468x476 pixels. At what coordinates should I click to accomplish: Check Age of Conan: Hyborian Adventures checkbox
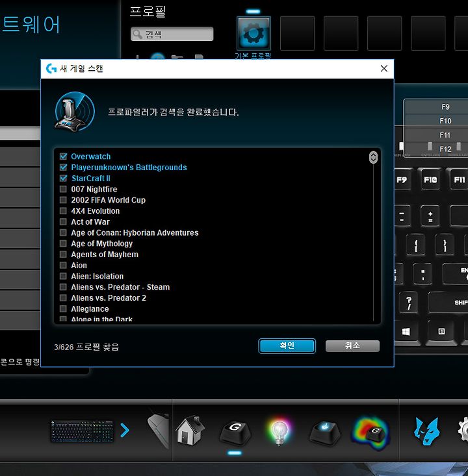(63, 232)
